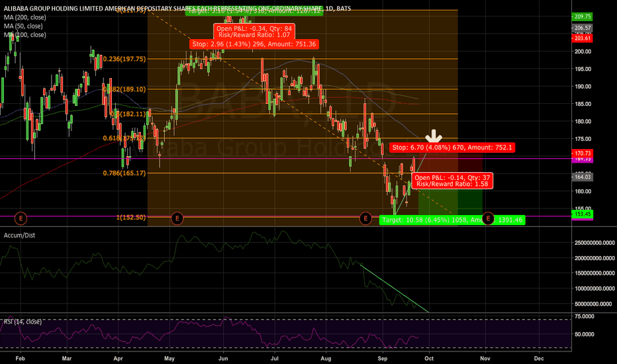
Task: Select the MA (200, close) indicator label
Action: click(24, 17)
